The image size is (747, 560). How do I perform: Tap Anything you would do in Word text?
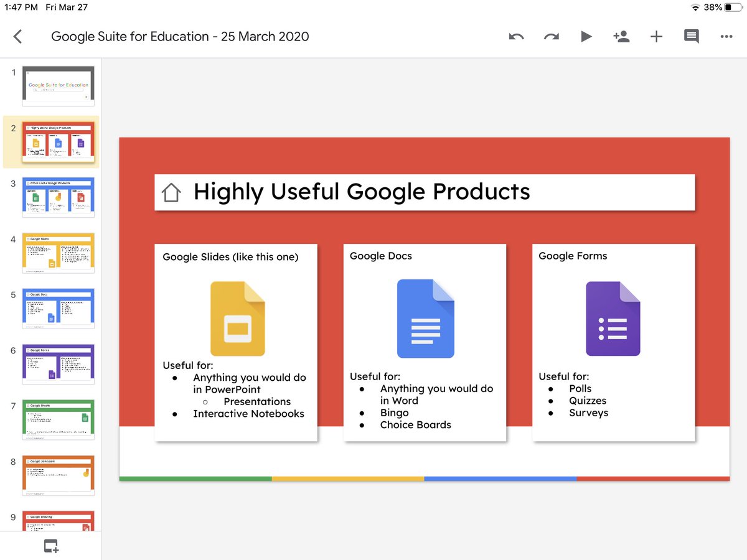[436, 394]
